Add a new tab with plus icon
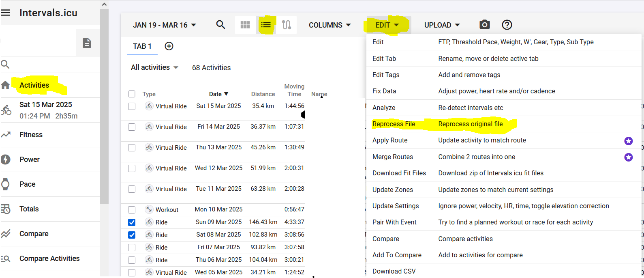Image resolution: width=644 pixels, height=278 pixels. [169, 46]
